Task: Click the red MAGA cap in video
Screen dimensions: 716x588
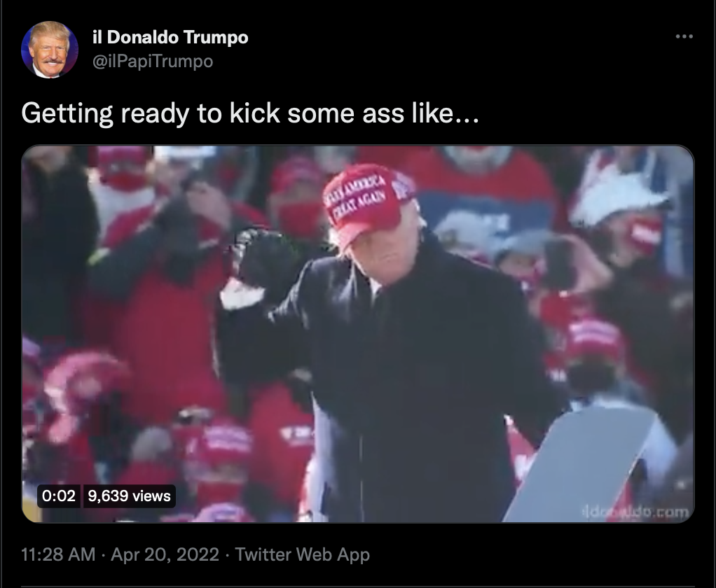Action: [368, 202]
